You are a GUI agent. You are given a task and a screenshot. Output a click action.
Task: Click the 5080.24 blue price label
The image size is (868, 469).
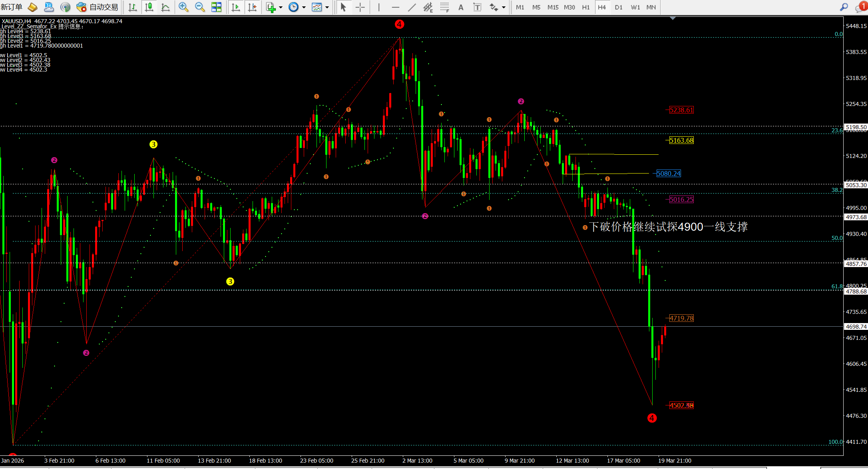click(x=669, y=174)
